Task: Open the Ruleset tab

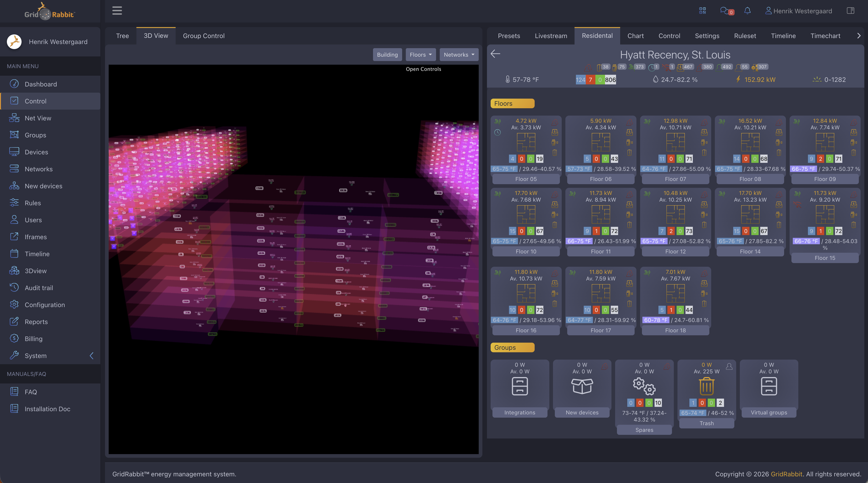Action: point(745,36)
